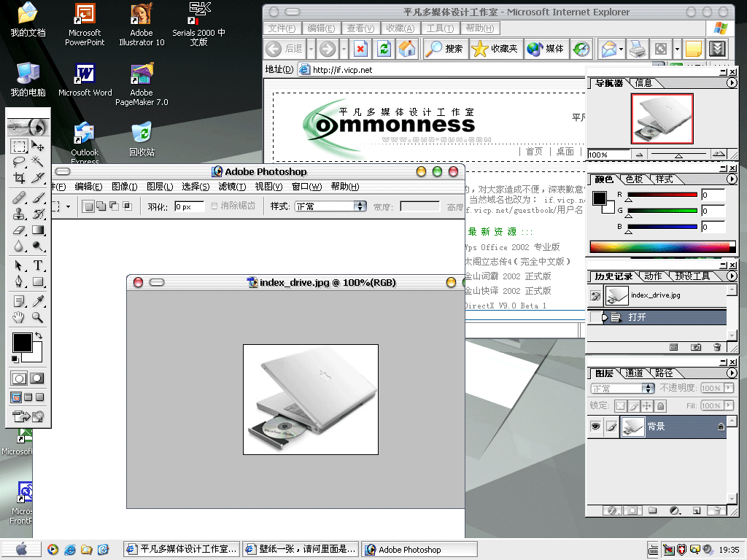Select the Brush tool

click(38, 197)
